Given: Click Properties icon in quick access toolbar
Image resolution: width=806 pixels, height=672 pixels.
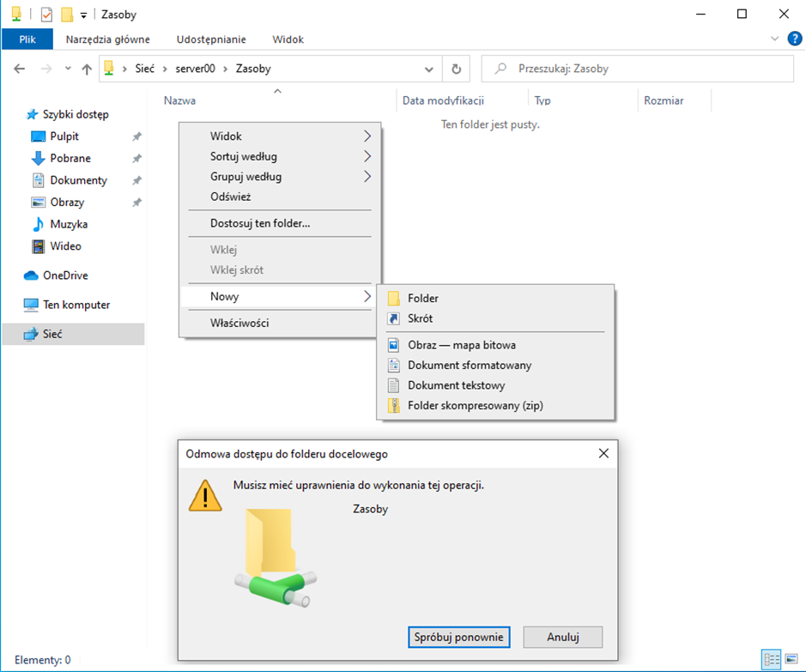Looking at the screenshot, I should 46,15.
